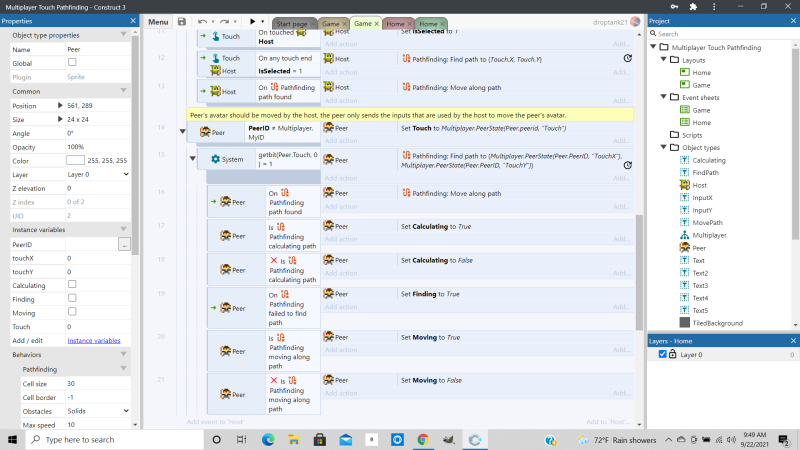Click Add action under event 16
The height and width of the screenshot is (450, 800).
click(340, 206)
